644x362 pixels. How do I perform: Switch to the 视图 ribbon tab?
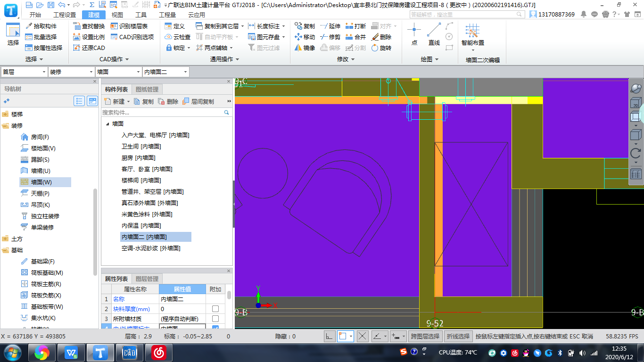tap(117, 15)
